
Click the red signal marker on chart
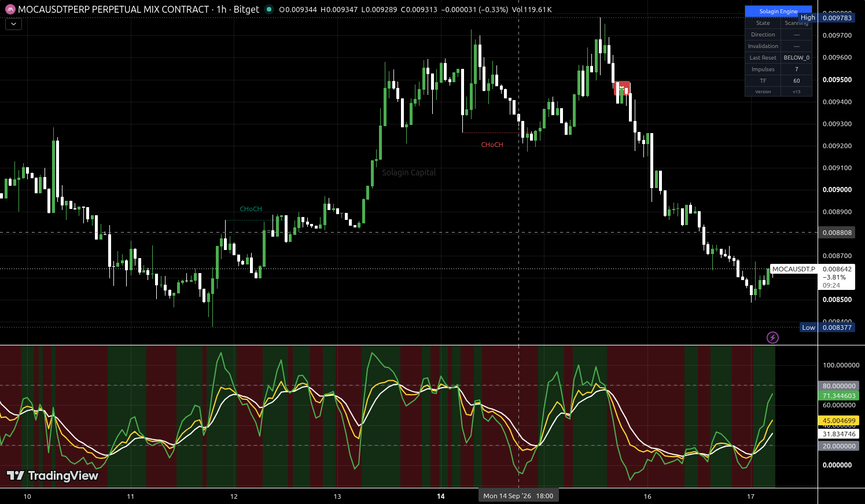pyautogui.click(x=622, y=89)
